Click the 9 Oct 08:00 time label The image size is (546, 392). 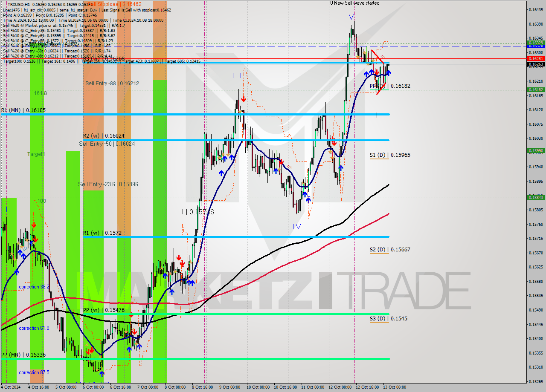pyautogui.click(x=229, y=388)
